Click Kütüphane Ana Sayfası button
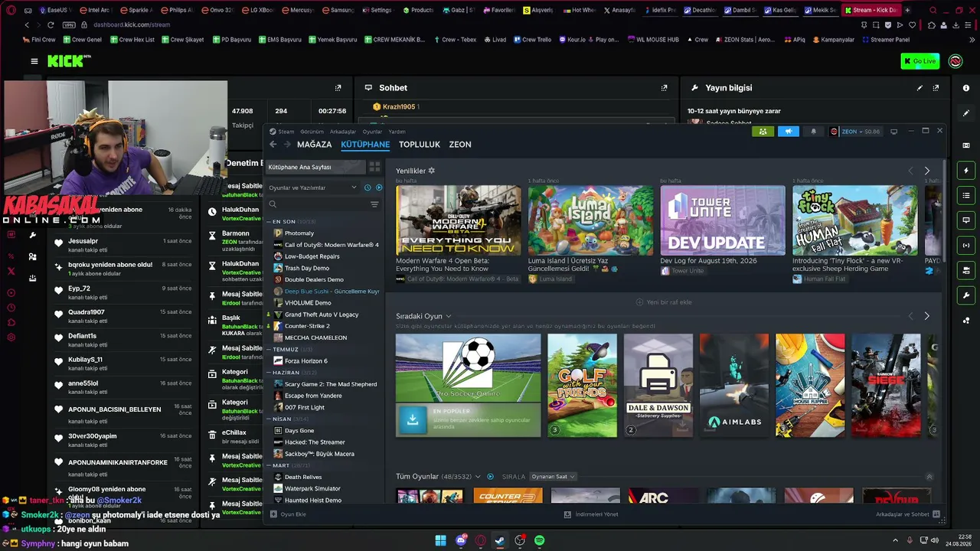 click(314, 167)
